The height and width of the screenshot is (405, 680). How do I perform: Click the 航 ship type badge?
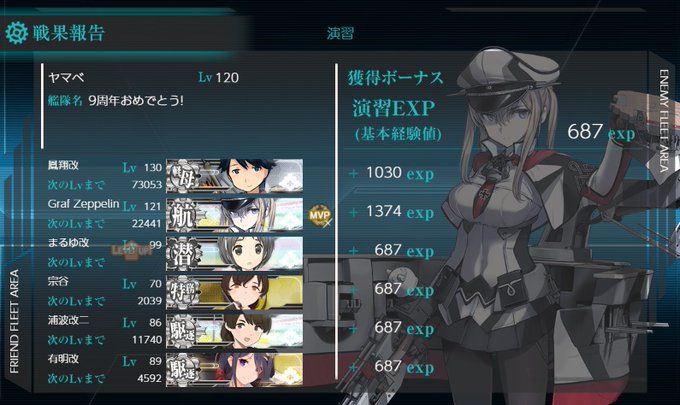182,215
